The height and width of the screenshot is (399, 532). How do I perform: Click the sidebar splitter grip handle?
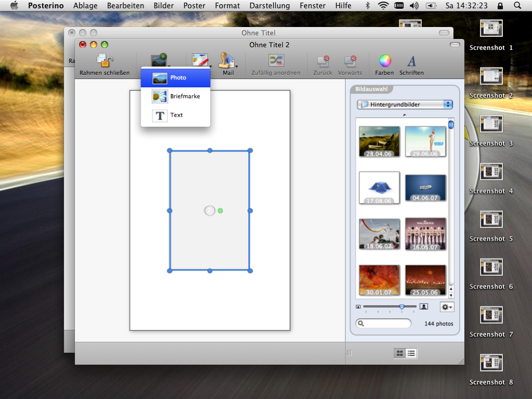(x=349, y=353)
